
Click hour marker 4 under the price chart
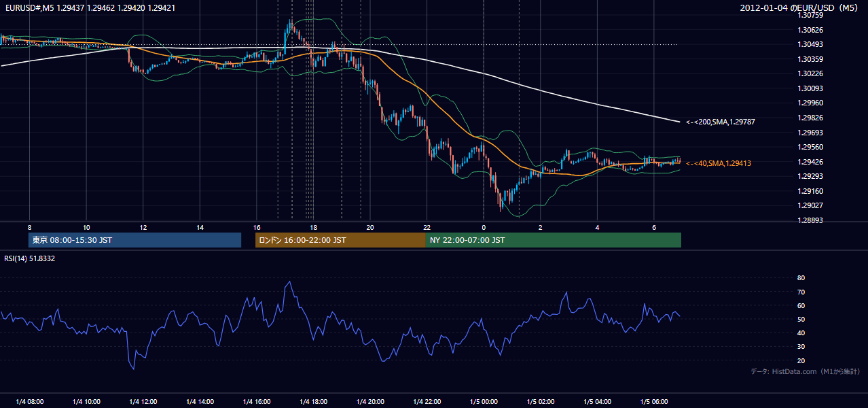[597, 227]
